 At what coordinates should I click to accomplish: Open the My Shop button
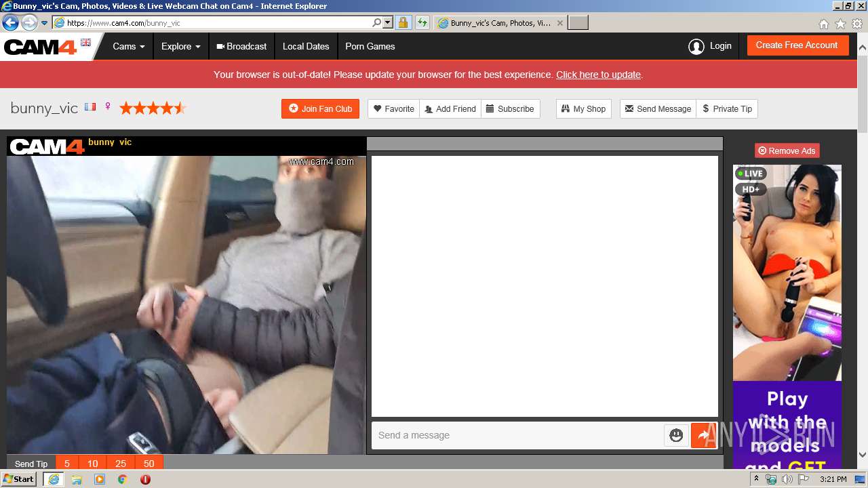click(584, 108)
